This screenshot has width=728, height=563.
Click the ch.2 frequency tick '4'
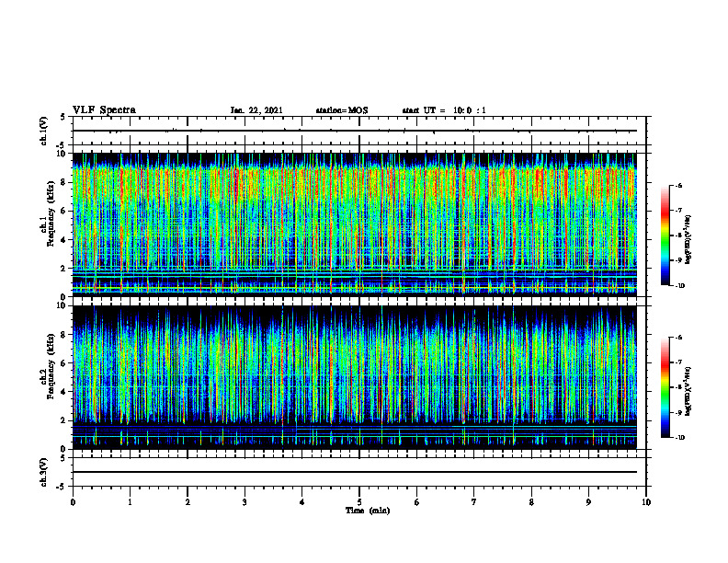click(63, 392)
